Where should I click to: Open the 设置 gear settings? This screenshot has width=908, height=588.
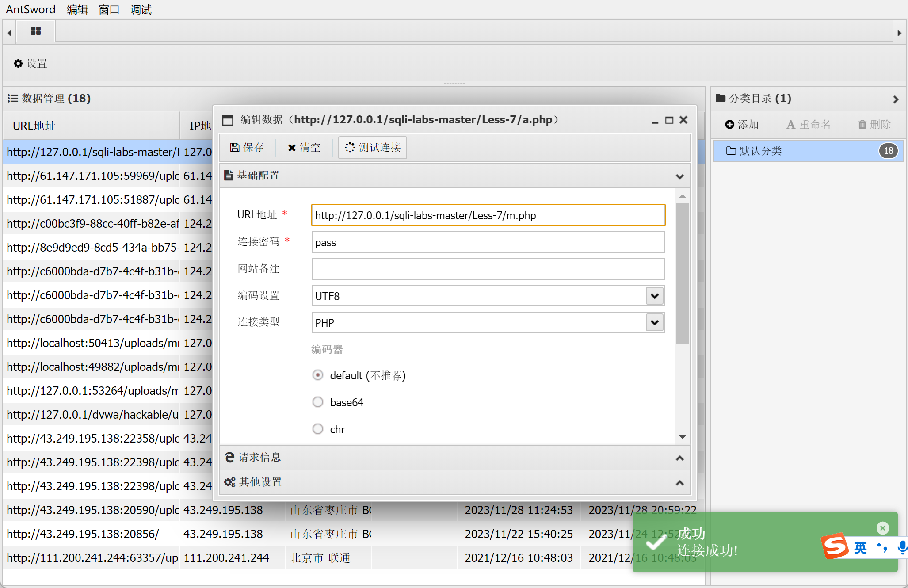(30, 64)
